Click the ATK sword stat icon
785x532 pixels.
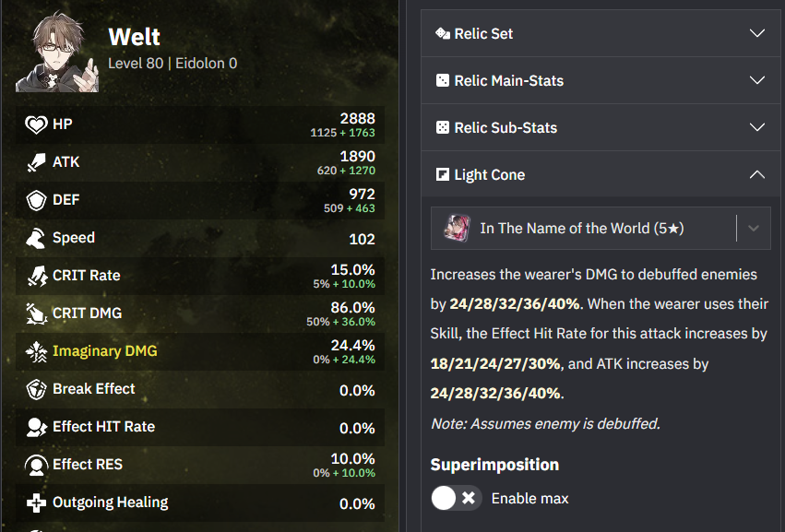[36, 162]
